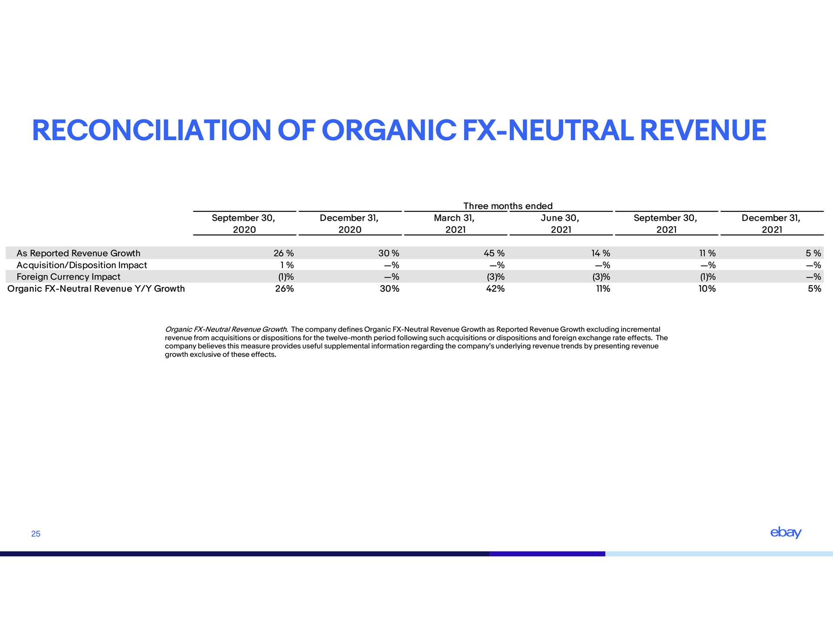Click the 'Foreign Currency Impact' row label
This screenshot has width=833, height=644.
click(x=69, y=277)
